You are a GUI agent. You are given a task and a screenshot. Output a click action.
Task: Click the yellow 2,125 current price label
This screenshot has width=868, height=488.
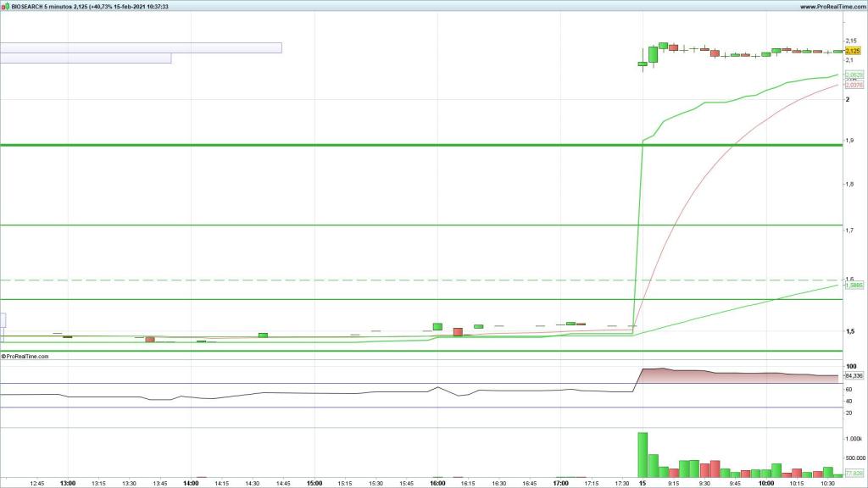[x=853, y=51]
